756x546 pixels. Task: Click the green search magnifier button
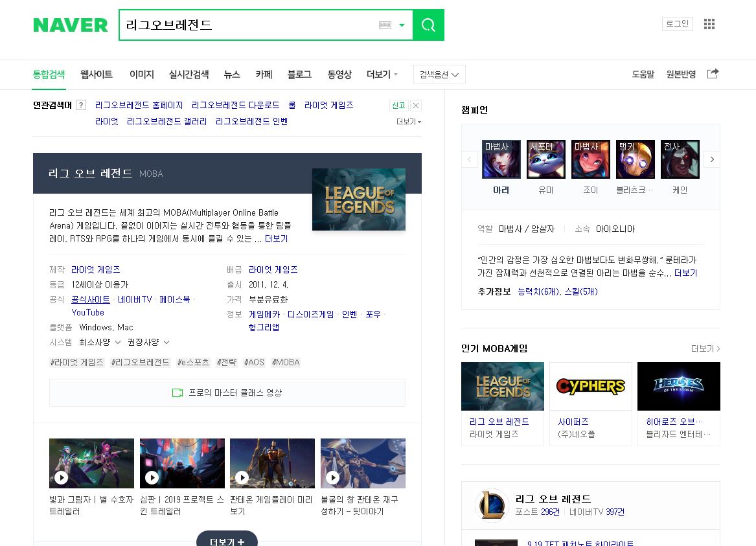point(428,25)
